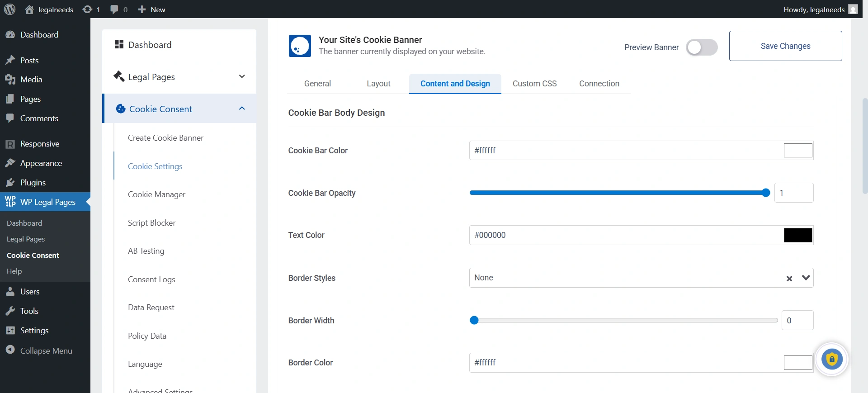Switch to the Custom CSS tab
This screenshot has width=868, height=393.
[x=534, y=84]
